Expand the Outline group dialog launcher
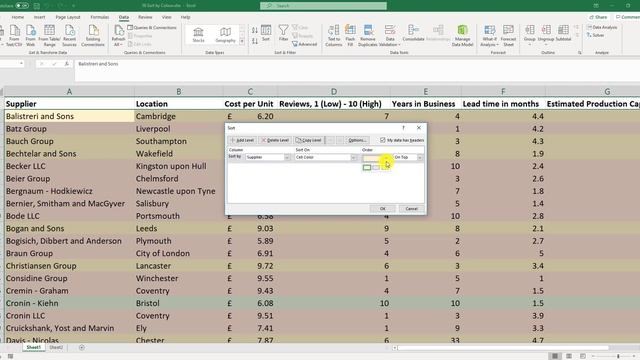This screenshot has height=360, width=640. point(580,53)
